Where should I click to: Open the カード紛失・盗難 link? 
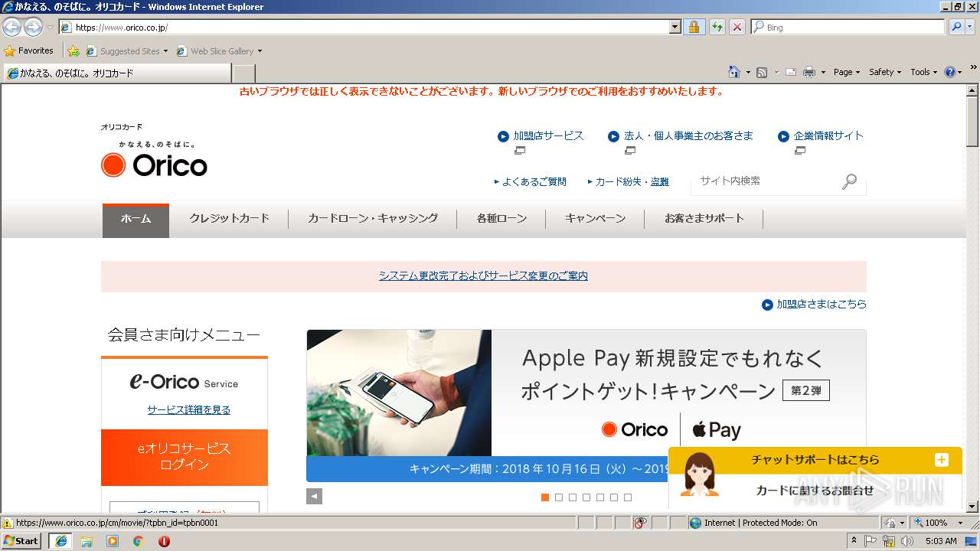(x=632, y=182)
